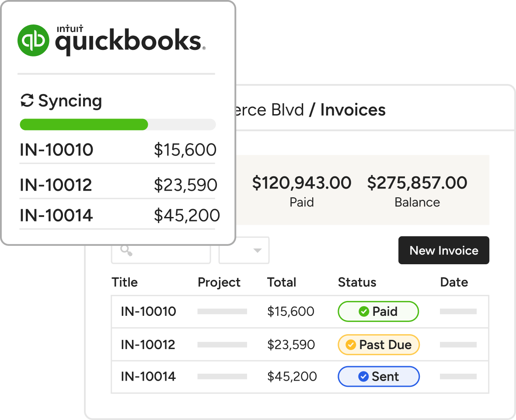Click the Syncing refresh arrows icon
The height and width of the screenshot is (420, 516).
click(27, 101)
